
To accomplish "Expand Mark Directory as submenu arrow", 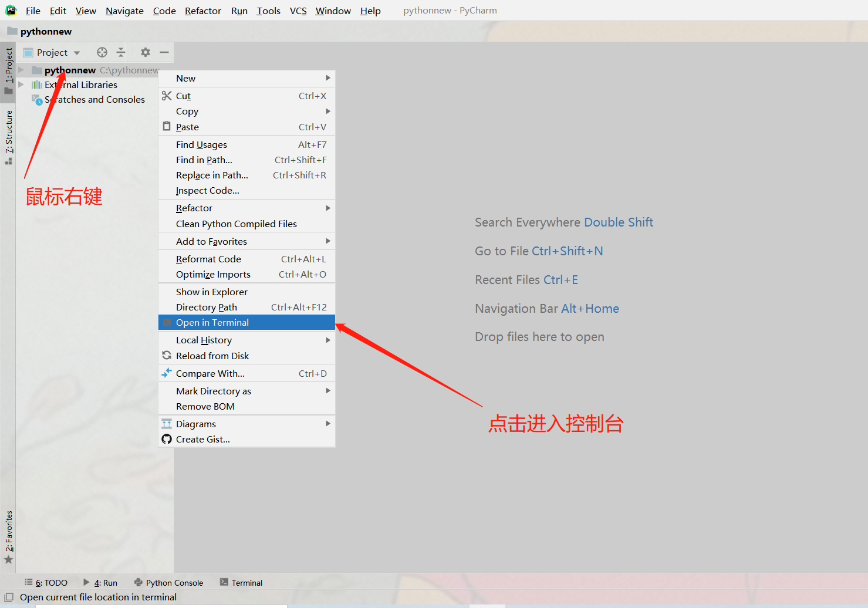I will (328, 391).
